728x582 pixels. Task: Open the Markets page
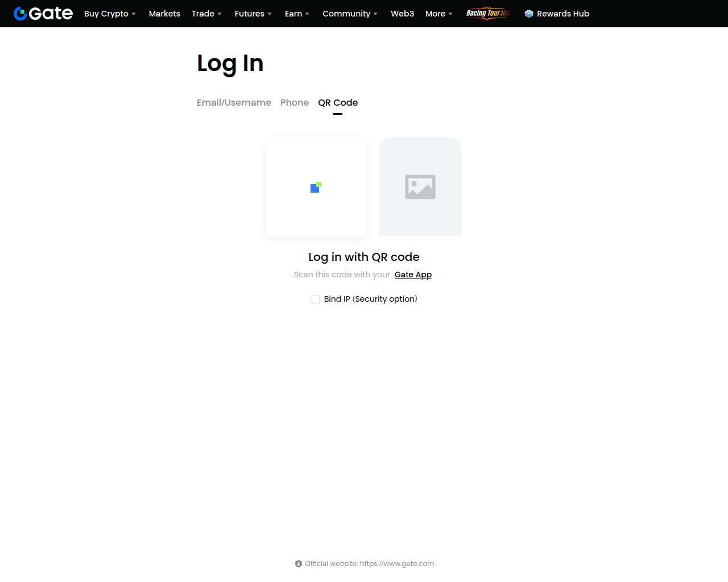pyautogui.click(x=164, y=14)
